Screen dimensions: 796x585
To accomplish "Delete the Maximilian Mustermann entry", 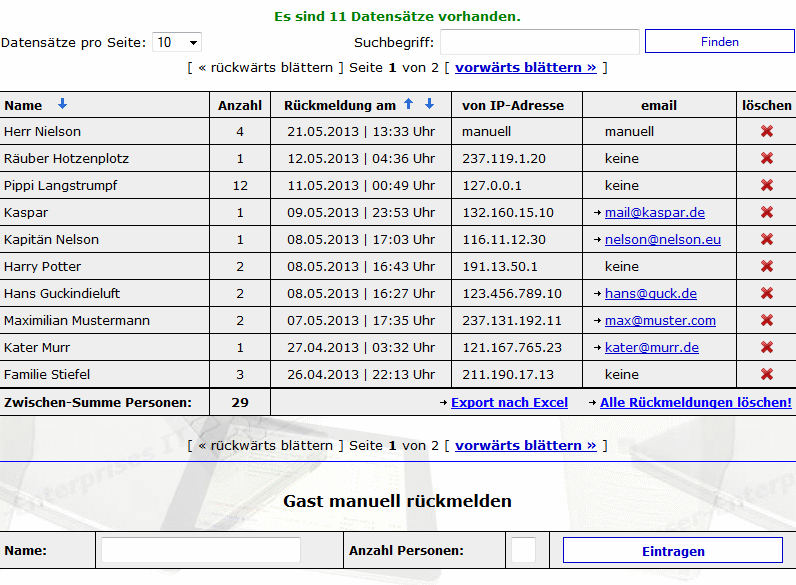I will point(767,320).
